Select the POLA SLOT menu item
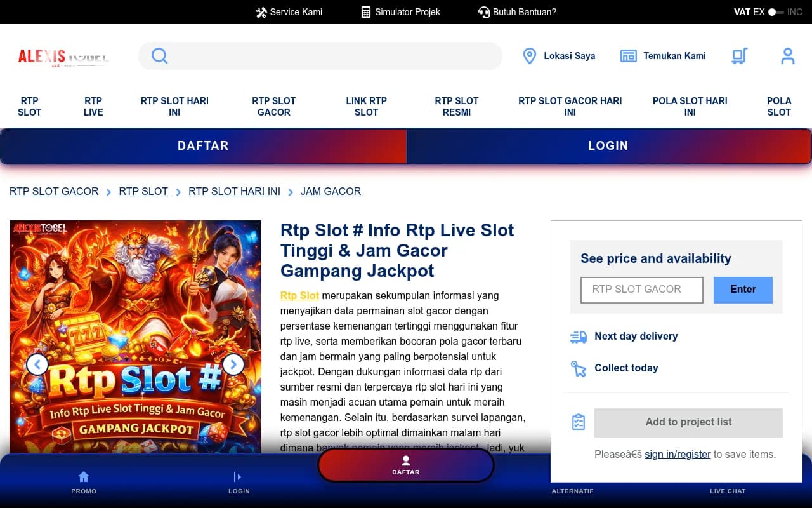The image size is (812, 508). tap(779, 107)
